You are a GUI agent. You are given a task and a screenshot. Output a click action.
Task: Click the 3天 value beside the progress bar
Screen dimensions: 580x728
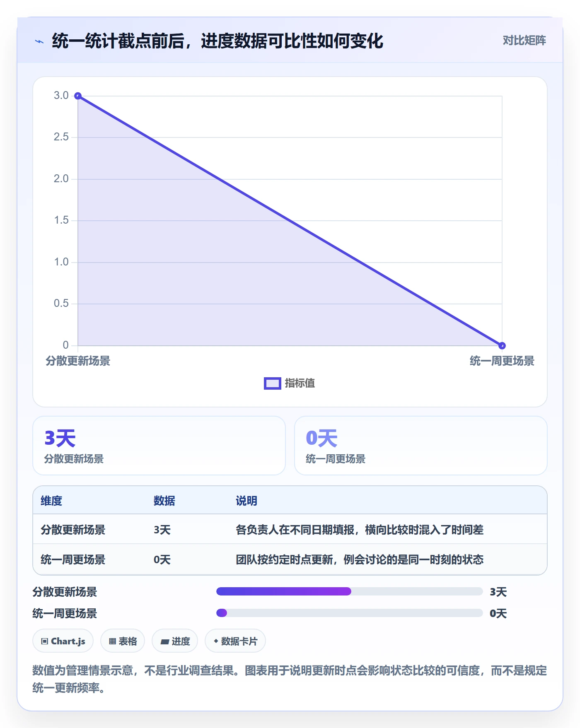point(498,592)
